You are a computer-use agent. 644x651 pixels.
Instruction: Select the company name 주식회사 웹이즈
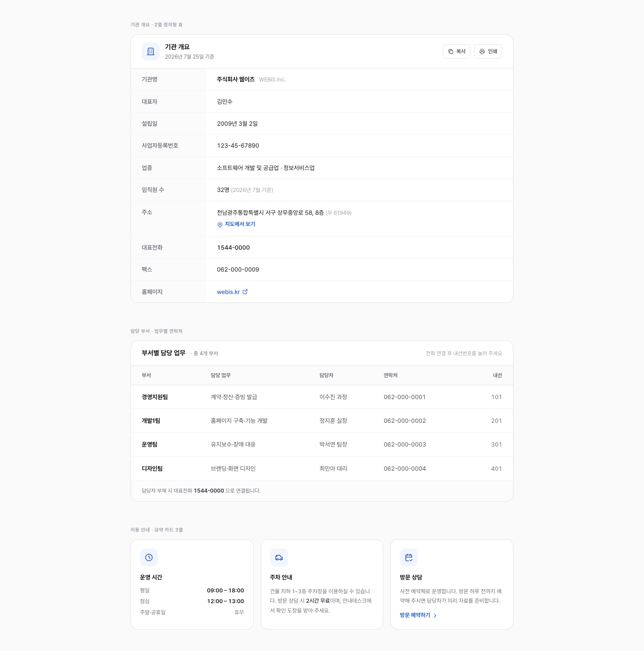coord(236,79)
